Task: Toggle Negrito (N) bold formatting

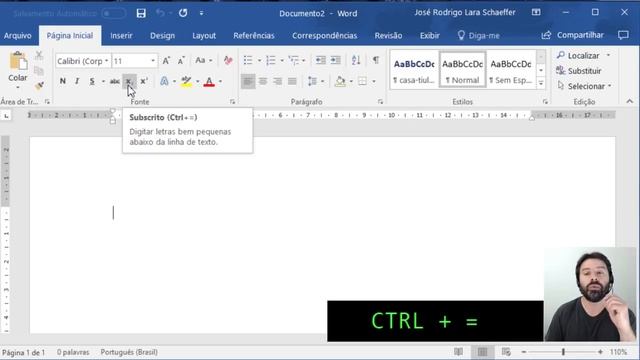Action: (x=62, y=81)
